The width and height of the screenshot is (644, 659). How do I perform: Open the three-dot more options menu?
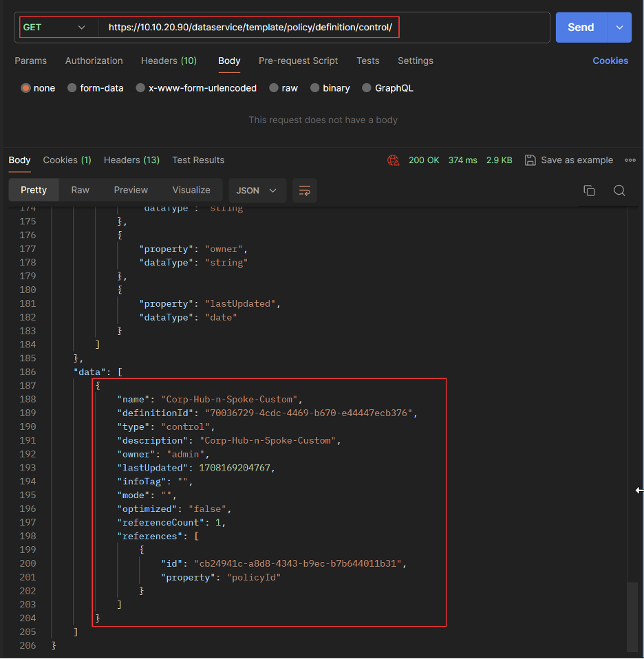tap(630, 160)
